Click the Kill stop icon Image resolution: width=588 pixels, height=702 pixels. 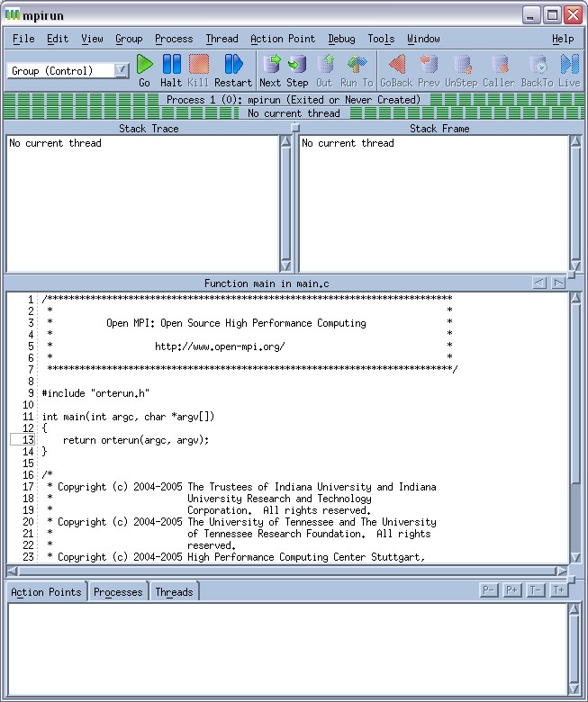pos(198,64)
